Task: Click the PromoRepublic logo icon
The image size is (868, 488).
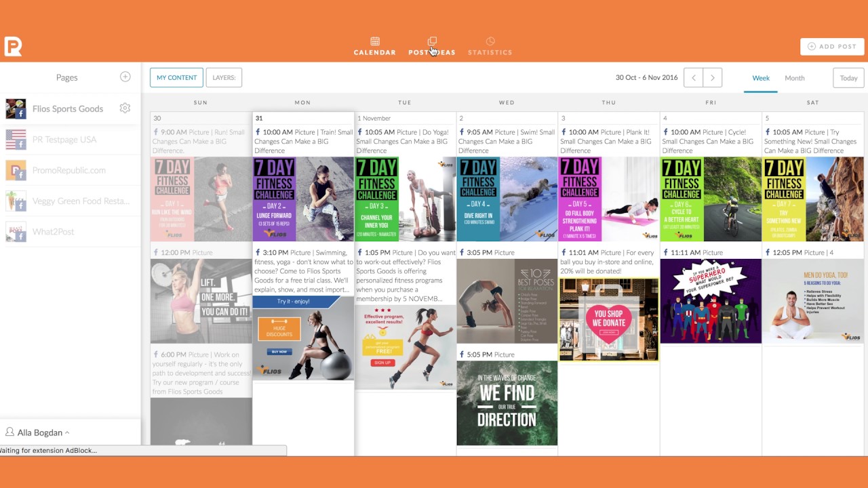Action: 13,46
